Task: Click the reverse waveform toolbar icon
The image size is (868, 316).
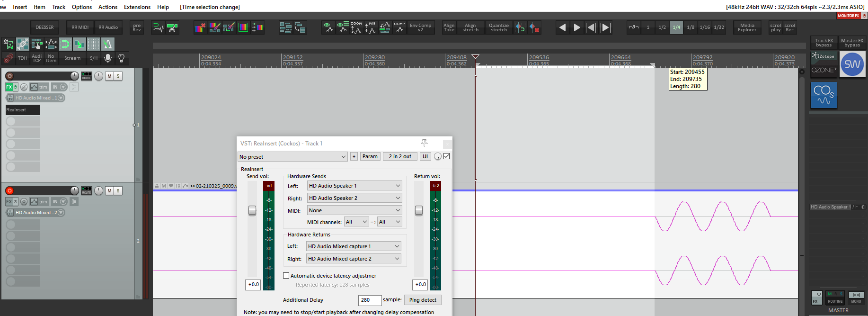Action: 158,27
